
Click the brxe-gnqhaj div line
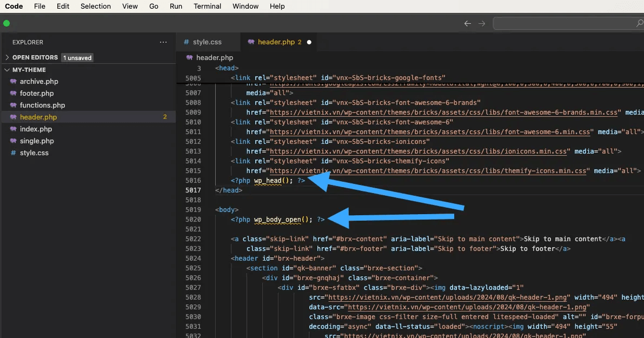coord(350,278)
